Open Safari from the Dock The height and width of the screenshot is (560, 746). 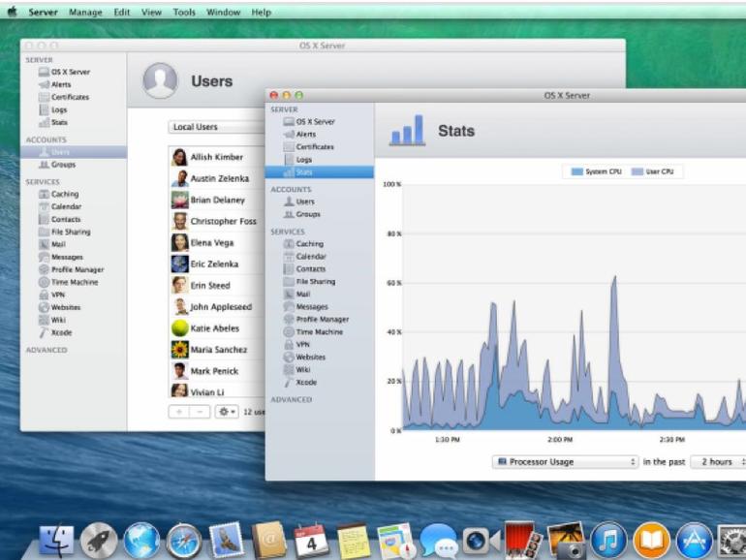tap(184, 541)
